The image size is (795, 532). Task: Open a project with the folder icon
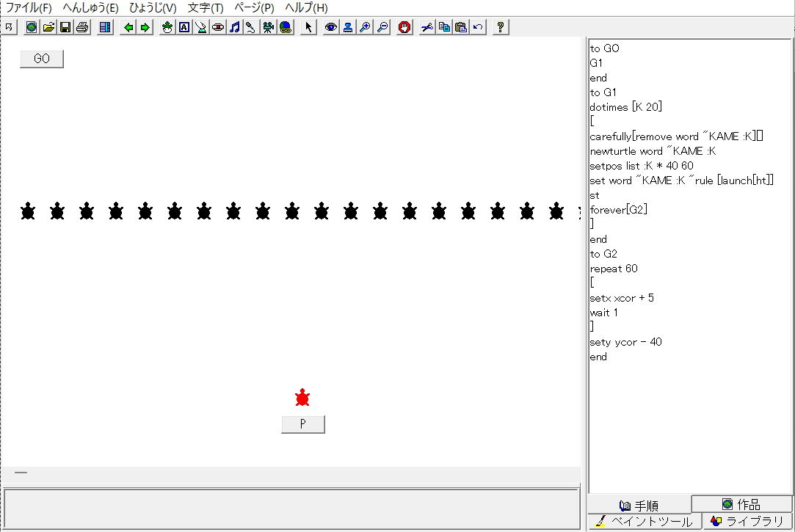pyautogui.click(x=48, y=27)
